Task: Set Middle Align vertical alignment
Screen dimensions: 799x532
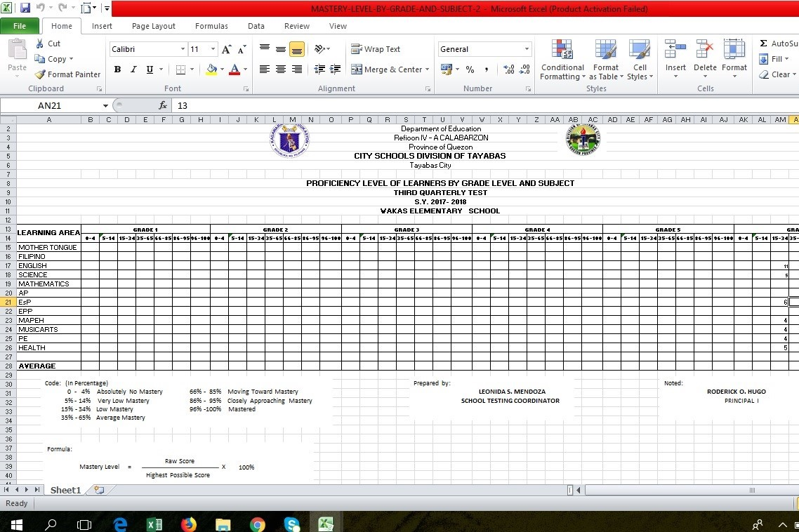Action: pyautogui.click(x=281, y=49)
